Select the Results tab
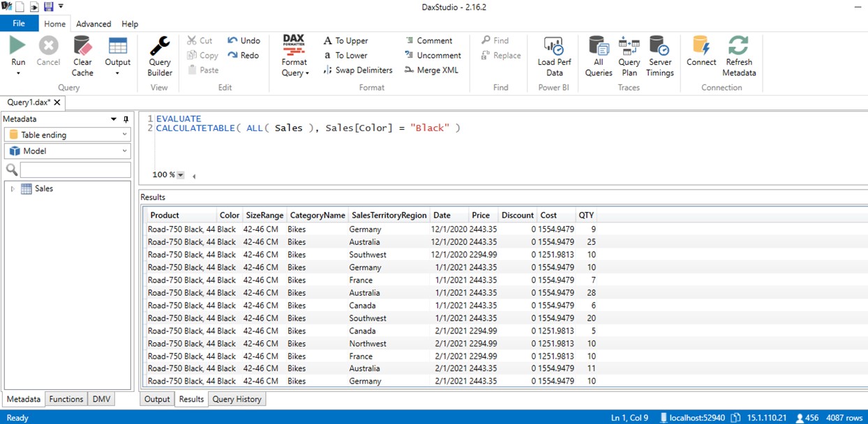This screenshot has height=424, width=868. (x=191, y=400)
